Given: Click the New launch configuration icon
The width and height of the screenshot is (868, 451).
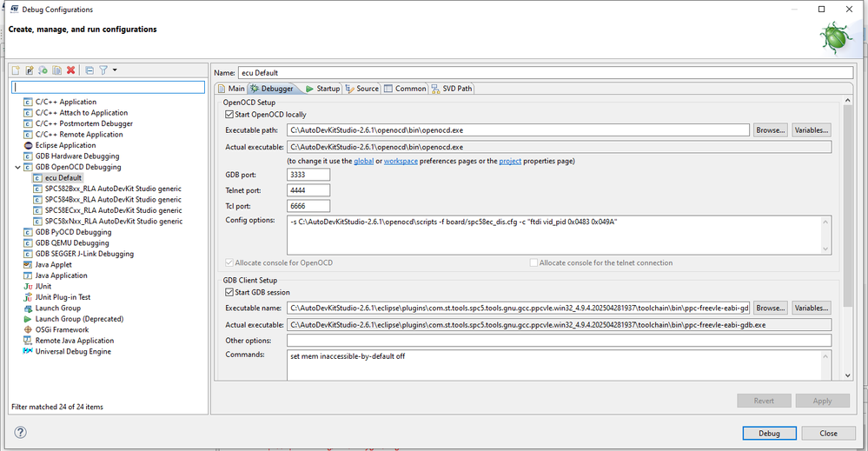Looking at the screenshot, I should coord(16,70).
